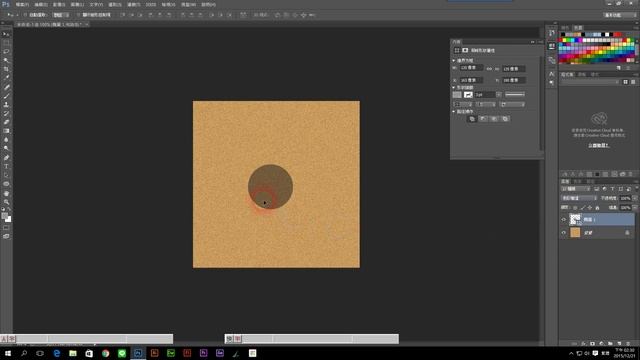The width and height of the screenshot is (640, 360).
Task: Collapse the shape details section triangle
Action: 453,87
